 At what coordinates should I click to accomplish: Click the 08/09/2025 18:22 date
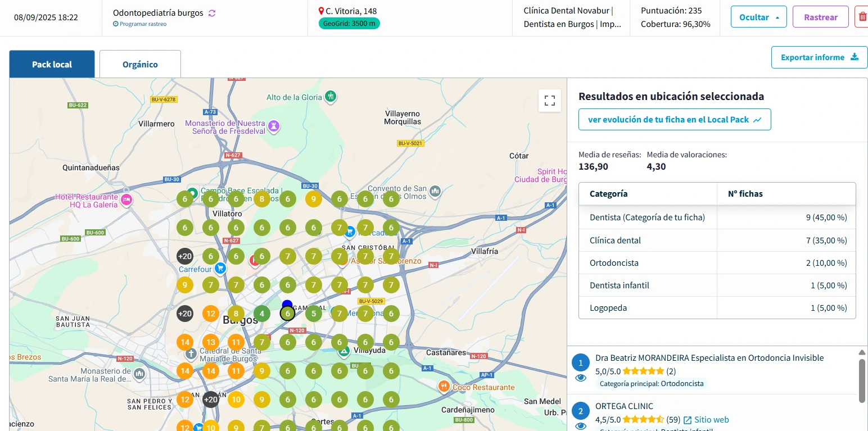(x=46, y=17)
